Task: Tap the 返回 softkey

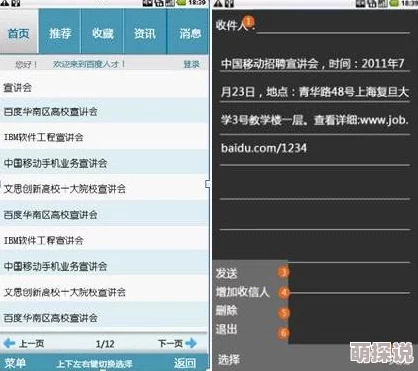Action: pyautogui.click(x=185, y=363)
